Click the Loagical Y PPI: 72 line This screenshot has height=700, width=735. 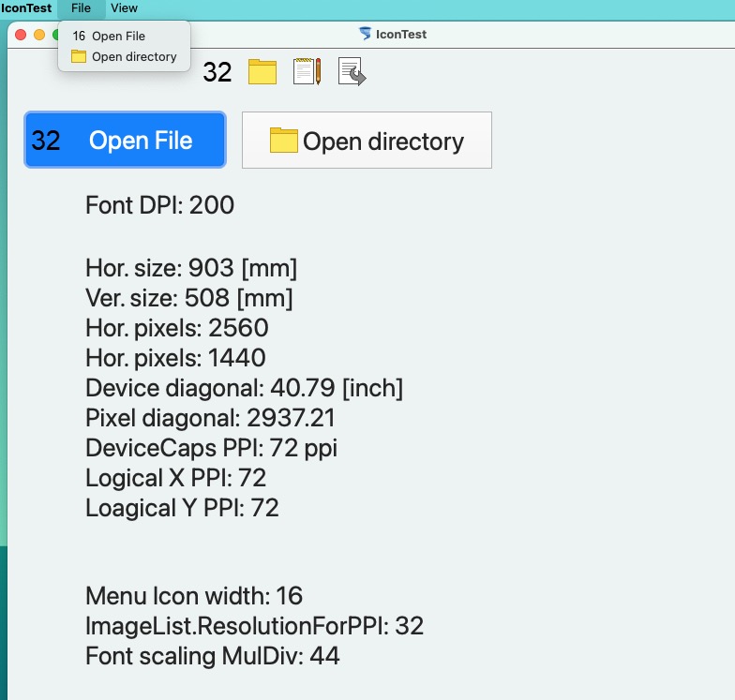[x=182, y=508]
